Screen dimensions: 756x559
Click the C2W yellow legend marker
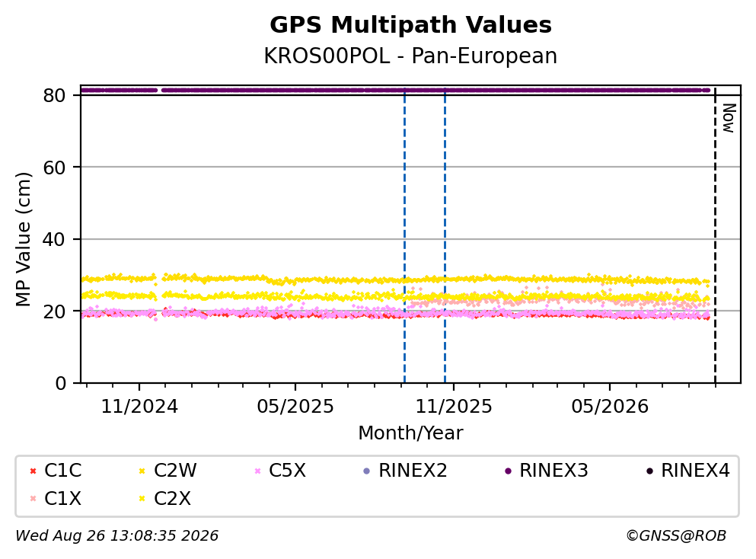coord(142,471)
